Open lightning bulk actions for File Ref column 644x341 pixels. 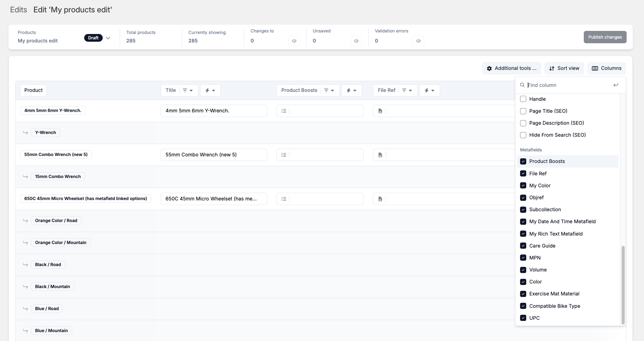click(x=429, y=90)
